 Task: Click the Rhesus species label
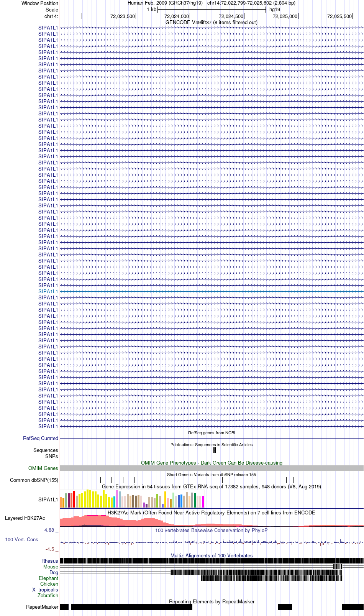point(50,561)
